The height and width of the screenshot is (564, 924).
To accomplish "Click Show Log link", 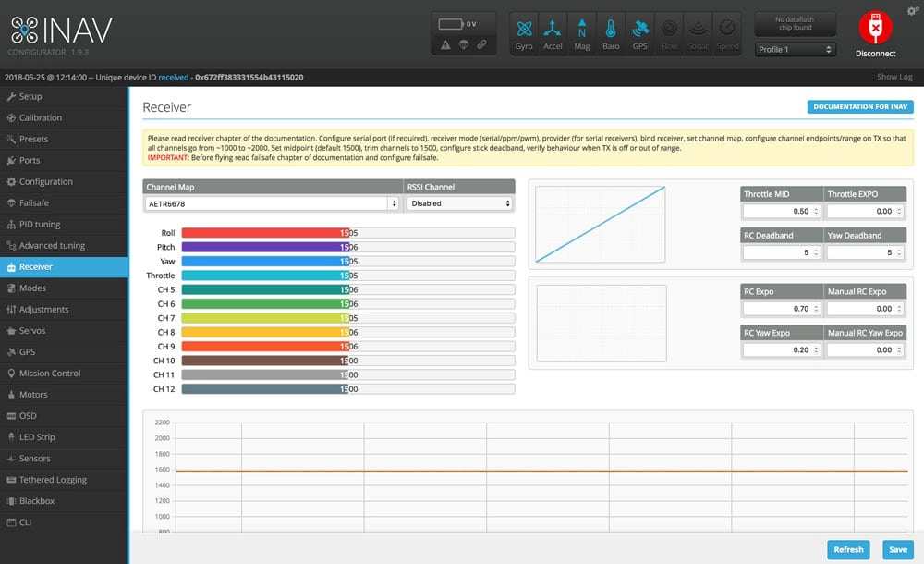I will coord(894,77).
